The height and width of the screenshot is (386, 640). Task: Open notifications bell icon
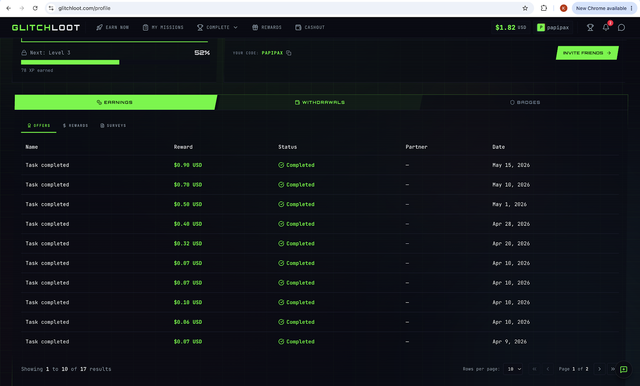pos(606,27)
